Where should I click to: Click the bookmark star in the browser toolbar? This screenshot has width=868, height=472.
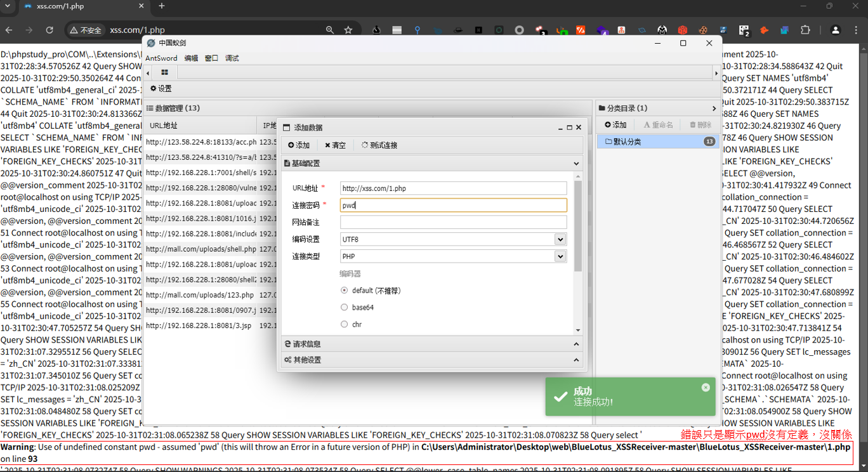(348, 29)
